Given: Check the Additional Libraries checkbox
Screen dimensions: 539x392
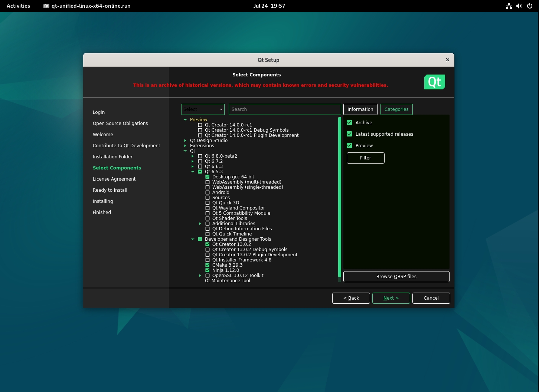Looking at the screenshot, I should [208, 224].
